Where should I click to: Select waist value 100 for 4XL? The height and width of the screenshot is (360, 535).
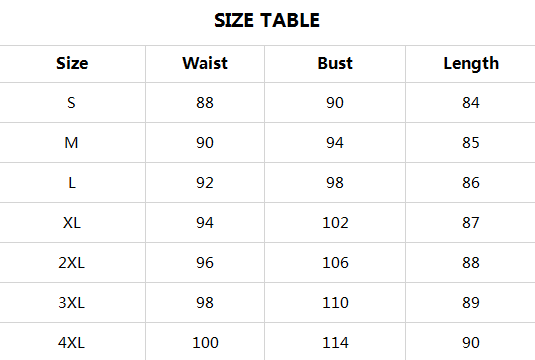click(205, 343)
